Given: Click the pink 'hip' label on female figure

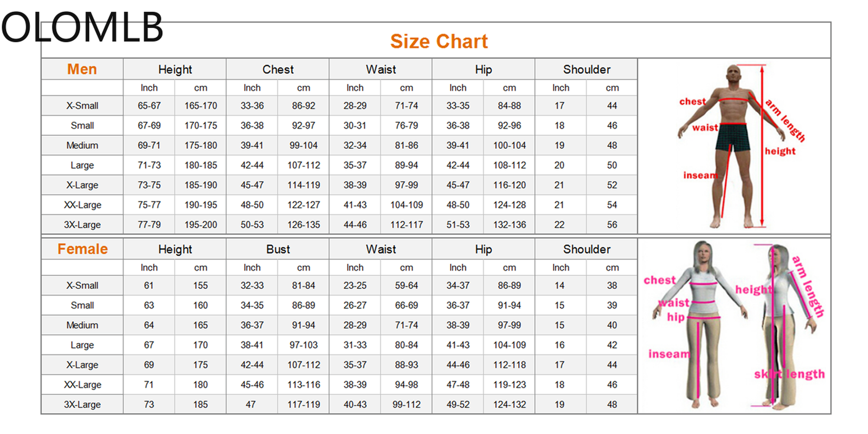Looking at the screenshot, I should (675, 317).
